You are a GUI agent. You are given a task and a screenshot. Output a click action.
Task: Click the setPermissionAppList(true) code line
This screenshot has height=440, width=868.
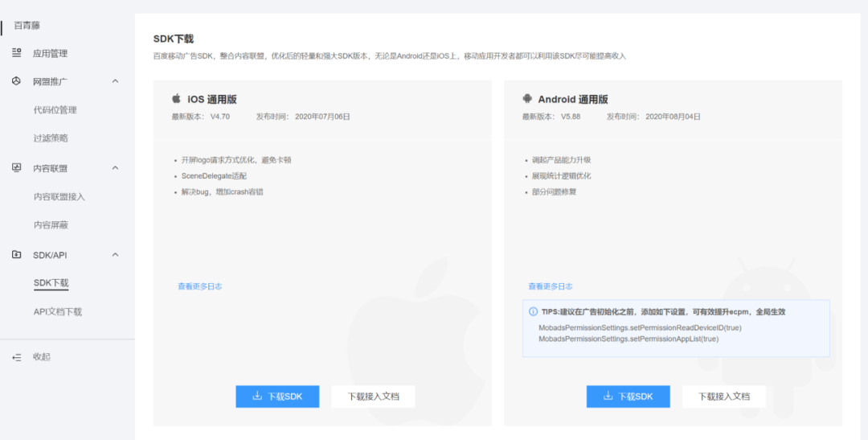coord(628,339)
